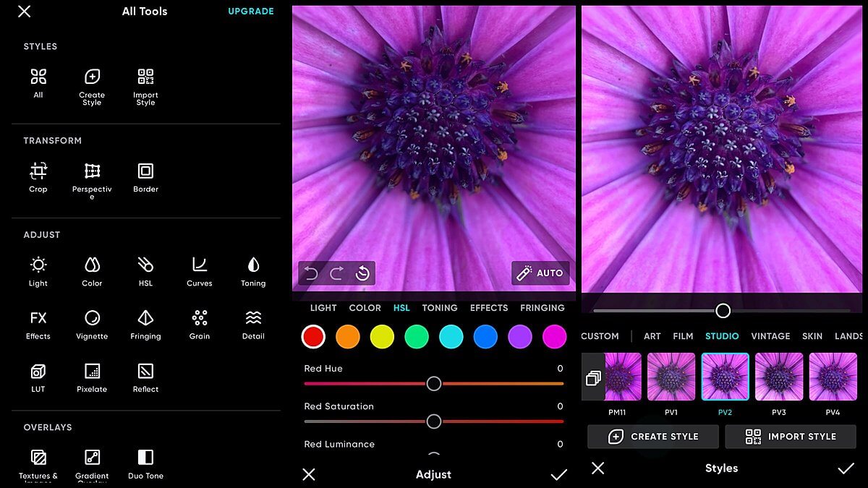Open the VINTAGE styles category
The width and height of the screenshot is (868, 488).
pos(770,336)
